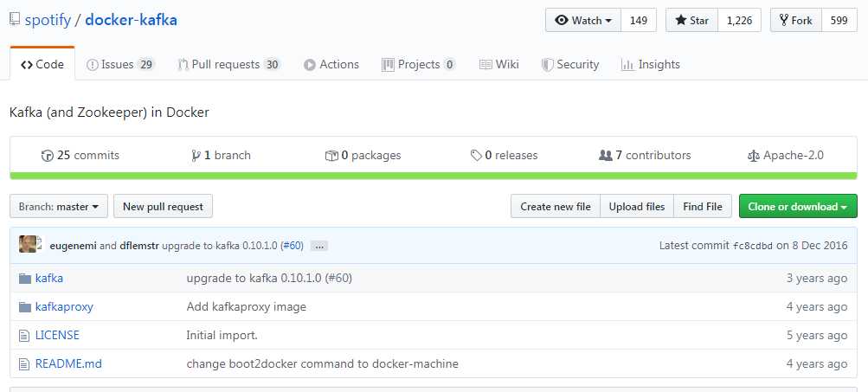Click the contributors people icon
The height and width of the screenshot is (392, 868).
pyautogui.click(x=606, y=156)
